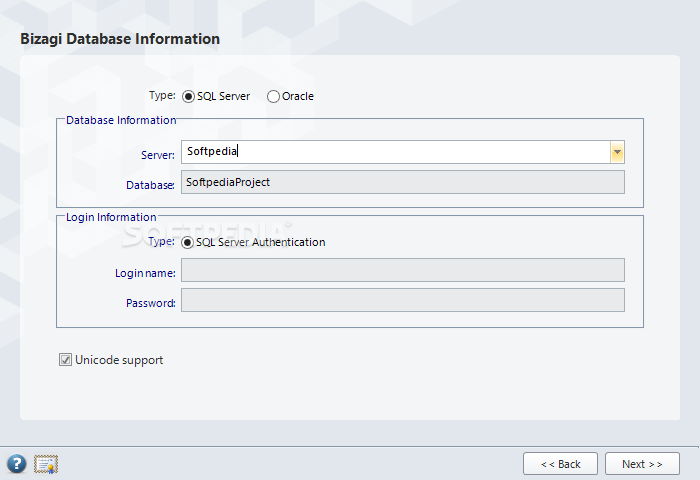Click the Login name: field label

click(x=145, y=273)
